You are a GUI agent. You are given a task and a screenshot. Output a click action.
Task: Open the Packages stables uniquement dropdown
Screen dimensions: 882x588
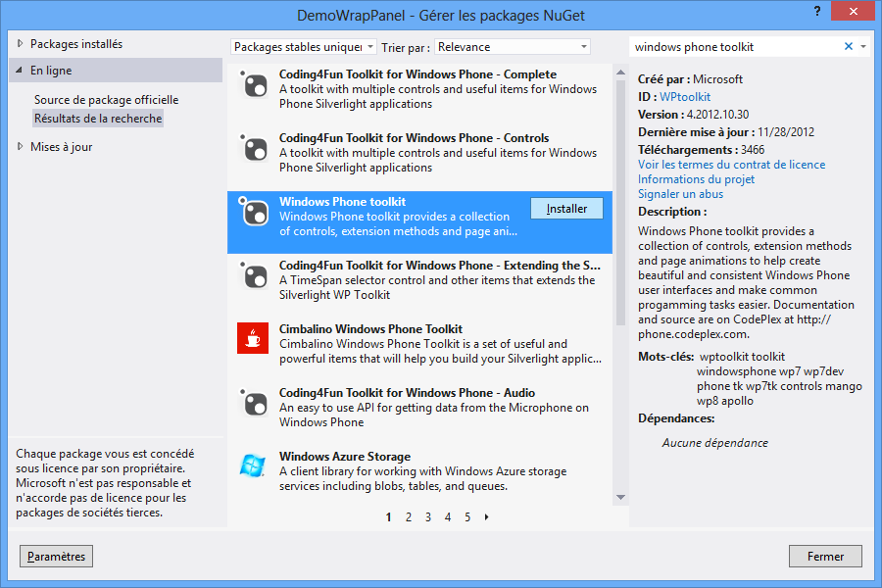tap(303, 47)
